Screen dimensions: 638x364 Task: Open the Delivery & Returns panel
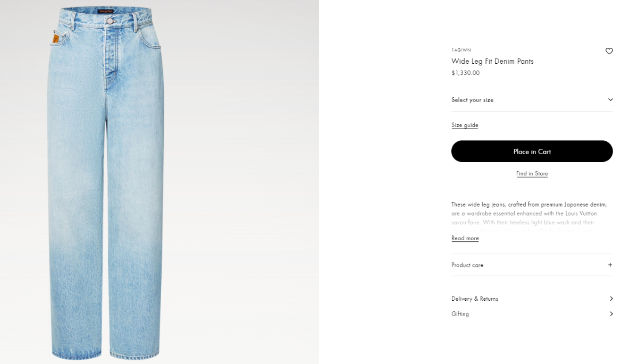532,299
